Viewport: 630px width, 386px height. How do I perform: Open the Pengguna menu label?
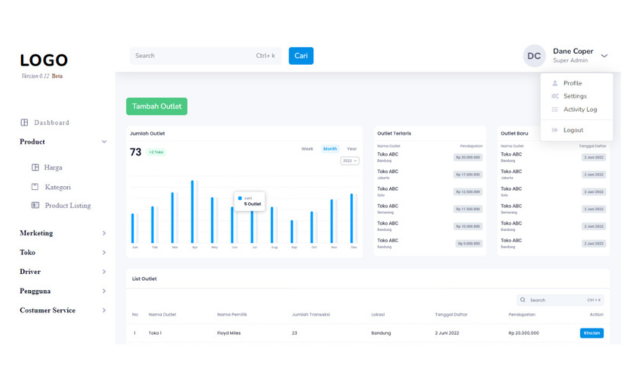point(35,291)
